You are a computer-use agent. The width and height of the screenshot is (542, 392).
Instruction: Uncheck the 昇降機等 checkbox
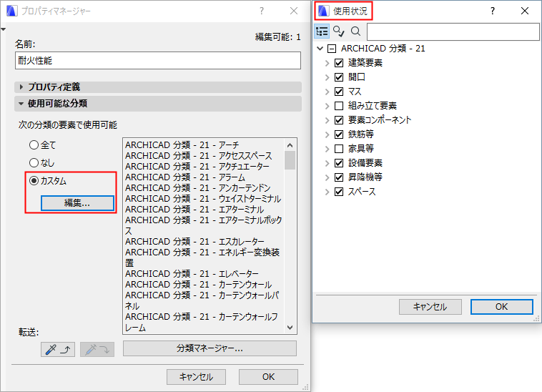(x=339, y=177)
